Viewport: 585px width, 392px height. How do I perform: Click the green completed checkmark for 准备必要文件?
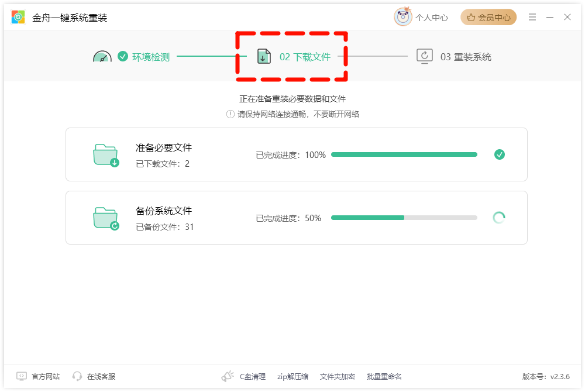[499, 154]
